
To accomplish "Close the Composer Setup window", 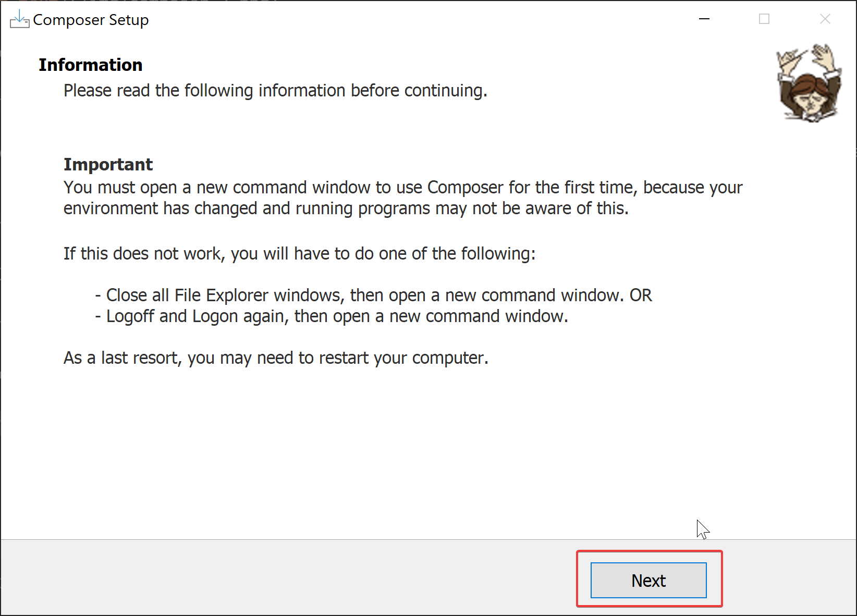I will point(825,19).
